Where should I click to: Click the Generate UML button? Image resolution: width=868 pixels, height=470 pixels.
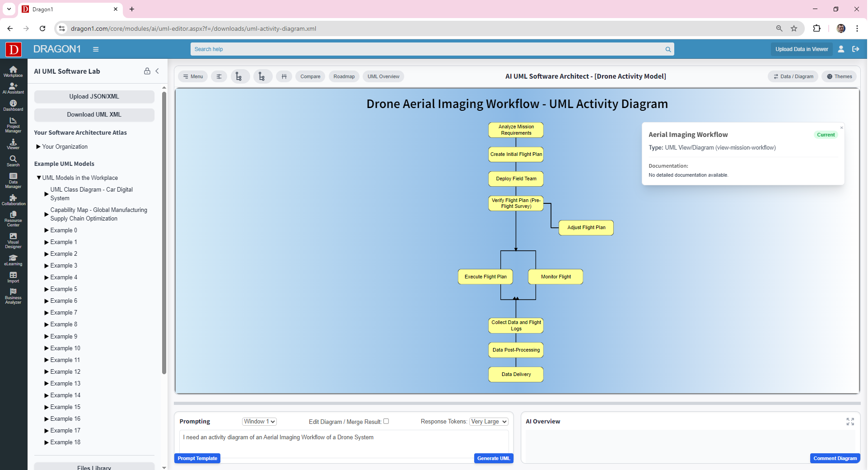(x=493, y=458)
